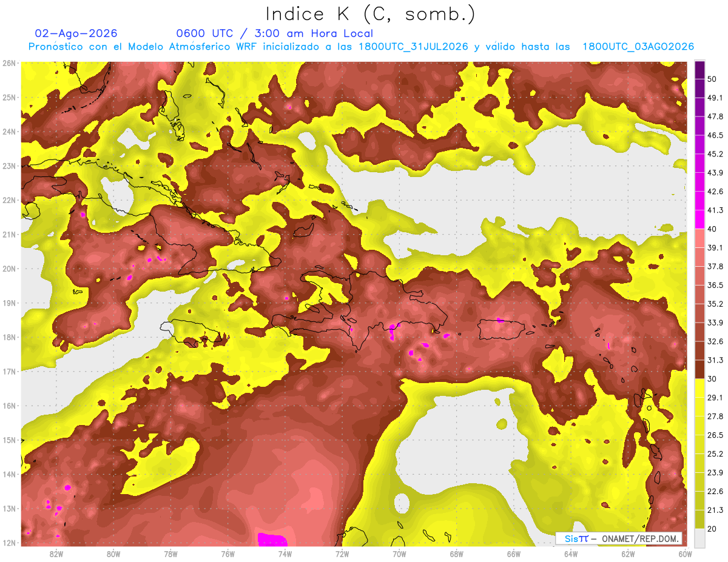
Task: Click the 23.9 value on the color scale
Action: 715,473
